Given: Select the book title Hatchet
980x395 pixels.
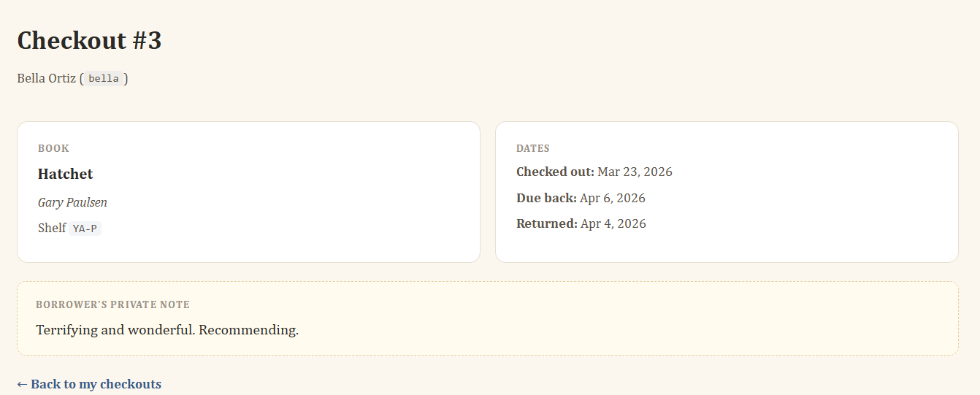Looking at the screenshot, I should pyautogui.click(x=66, y=174).
